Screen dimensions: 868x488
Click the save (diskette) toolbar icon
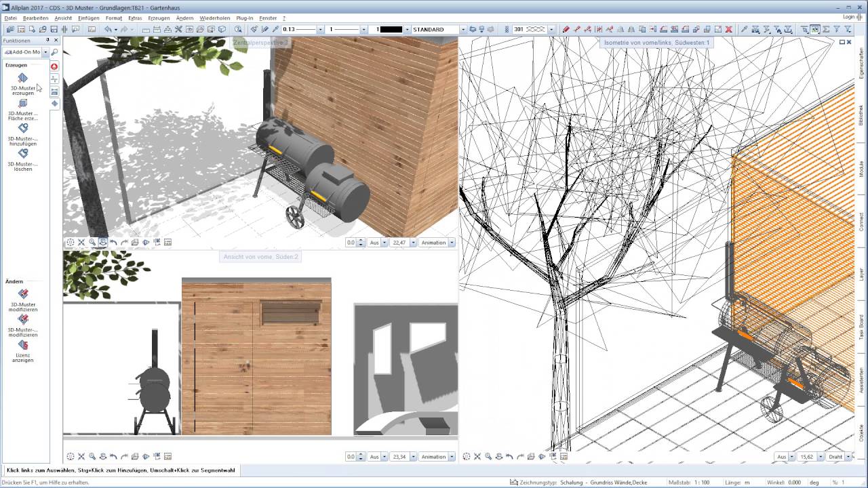tap(54, 30)
